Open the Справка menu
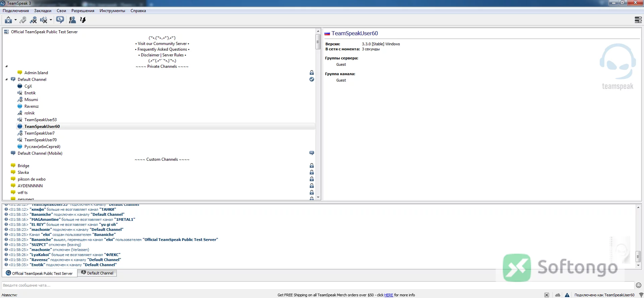 [138, 11]
